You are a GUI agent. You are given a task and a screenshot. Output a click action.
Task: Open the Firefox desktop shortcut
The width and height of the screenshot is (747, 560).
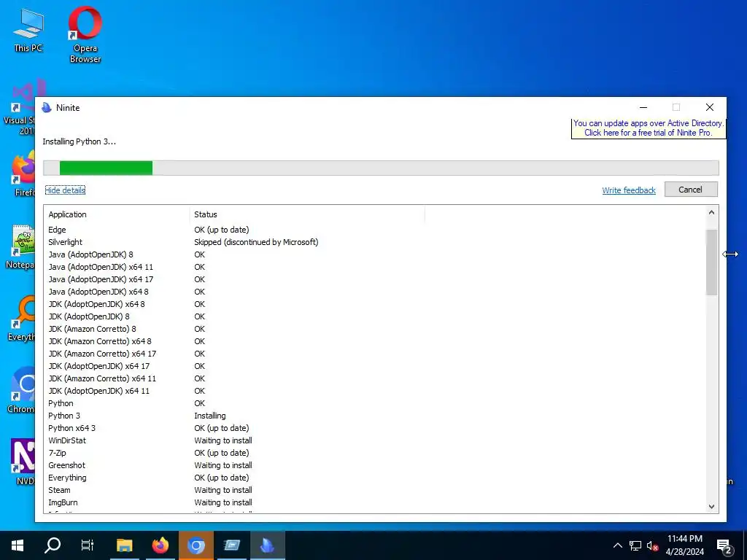(x=23, y=173)
